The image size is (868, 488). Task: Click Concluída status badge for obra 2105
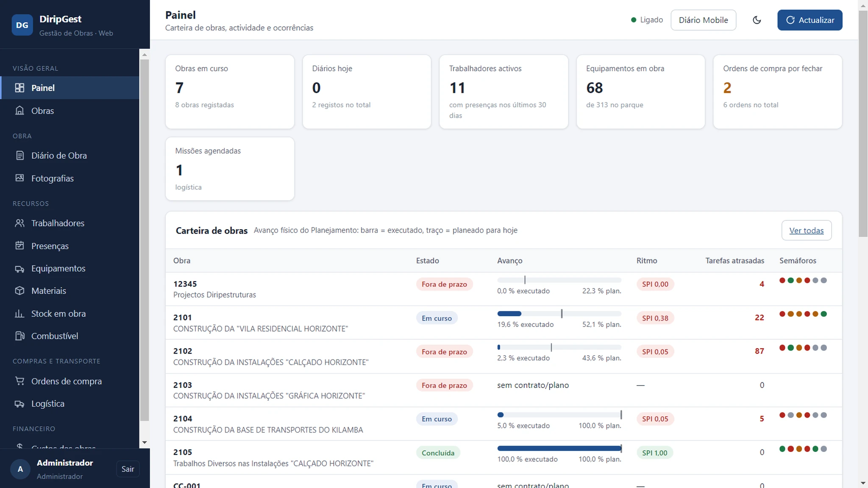[x=438, y=453]
